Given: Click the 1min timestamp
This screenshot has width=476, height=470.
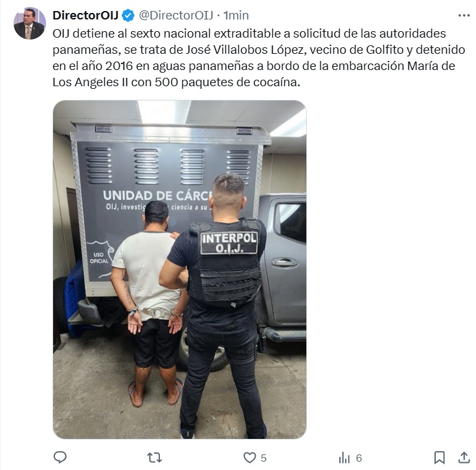Looking at the screenshot, I should (x=236, y=15).
